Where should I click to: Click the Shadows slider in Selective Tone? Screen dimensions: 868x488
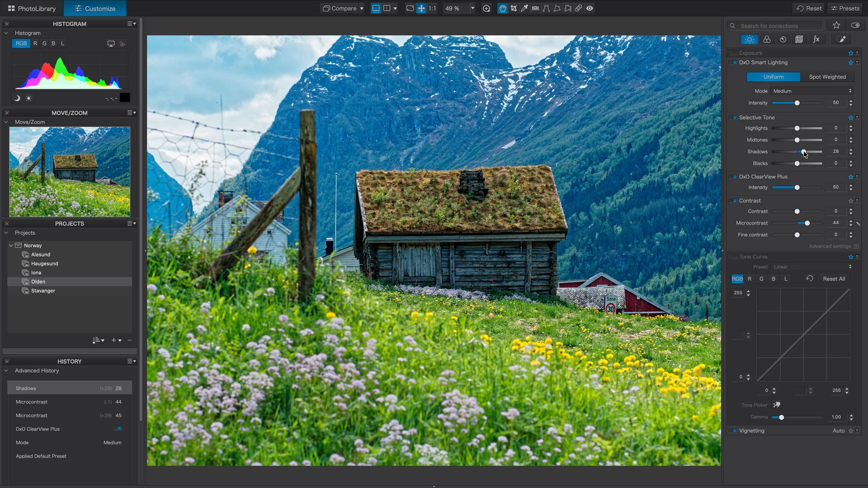[797, 151]
